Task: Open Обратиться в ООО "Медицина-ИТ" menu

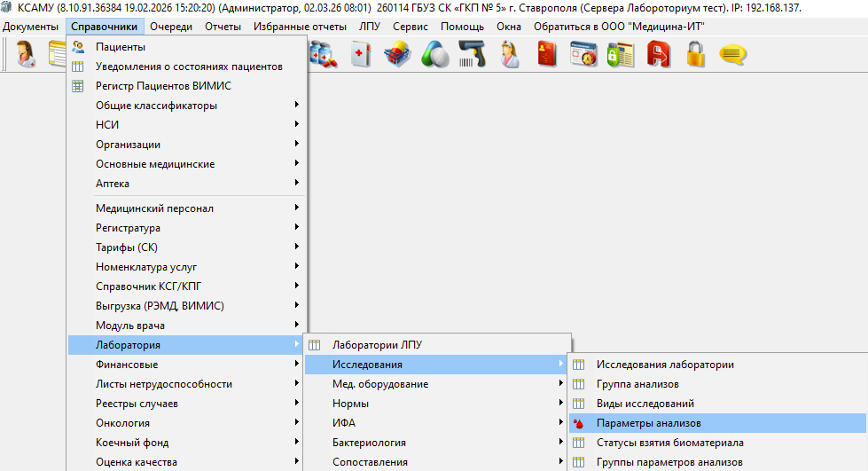Action: pos(618,27)
